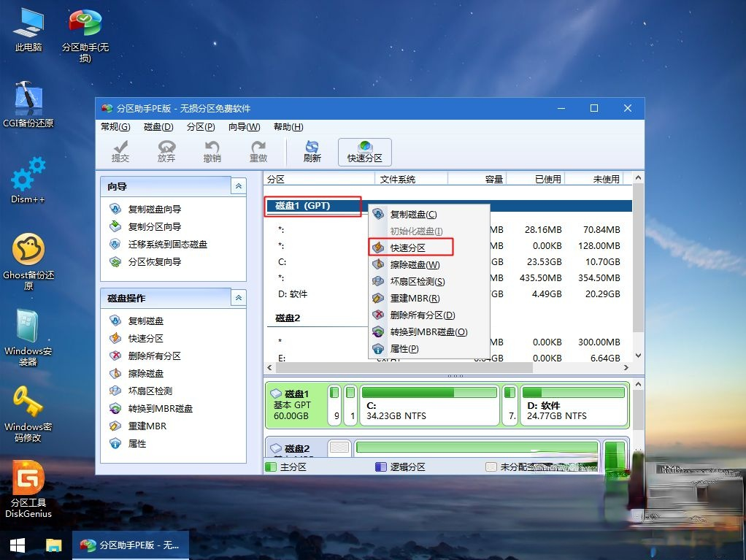
Task: Collapse the 磁盘操作 panel
Action: point(239,297)
